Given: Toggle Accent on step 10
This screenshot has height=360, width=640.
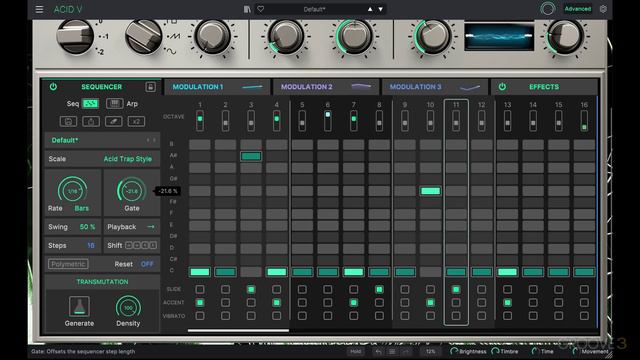Looking at the screenshot, I should coord(430,302).
